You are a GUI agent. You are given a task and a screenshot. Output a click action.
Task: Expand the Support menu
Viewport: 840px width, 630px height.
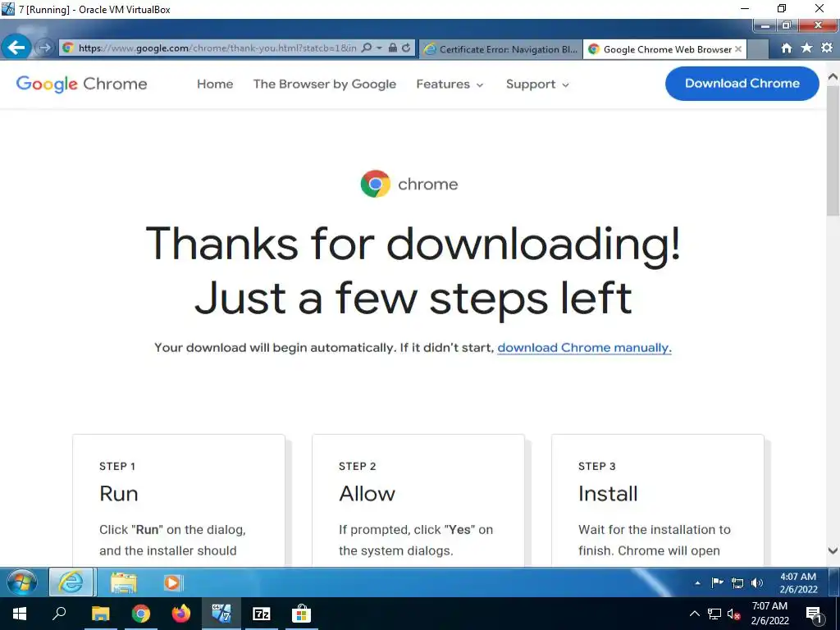click(537, 84)
